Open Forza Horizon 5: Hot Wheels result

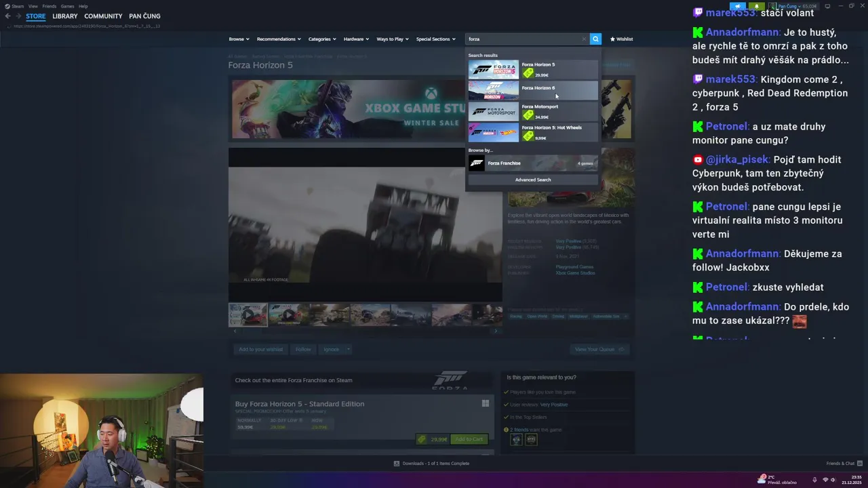[x=533, y=132]
